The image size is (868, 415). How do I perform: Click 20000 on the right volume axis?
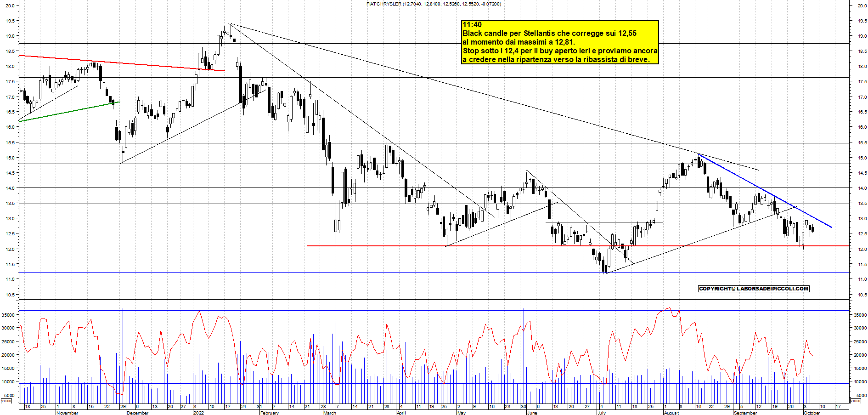(859, 355)
